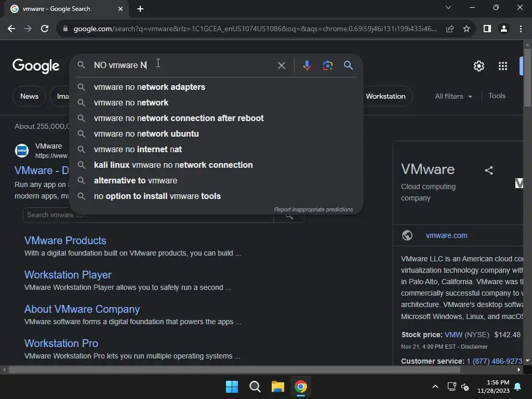Choose suggestion 'alternative to vmware'
This screenshot has width=532, height=399.
coord(216,181)
